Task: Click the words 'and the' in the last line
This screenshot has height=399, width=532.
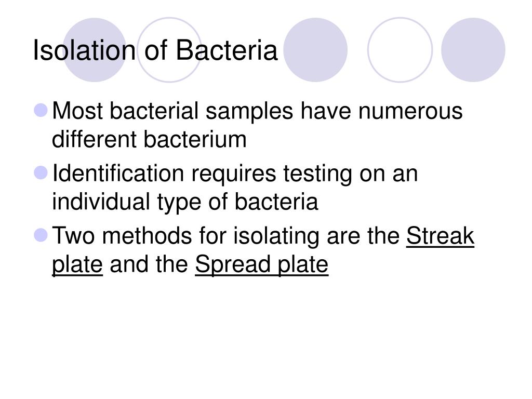Action: [149, 264]
